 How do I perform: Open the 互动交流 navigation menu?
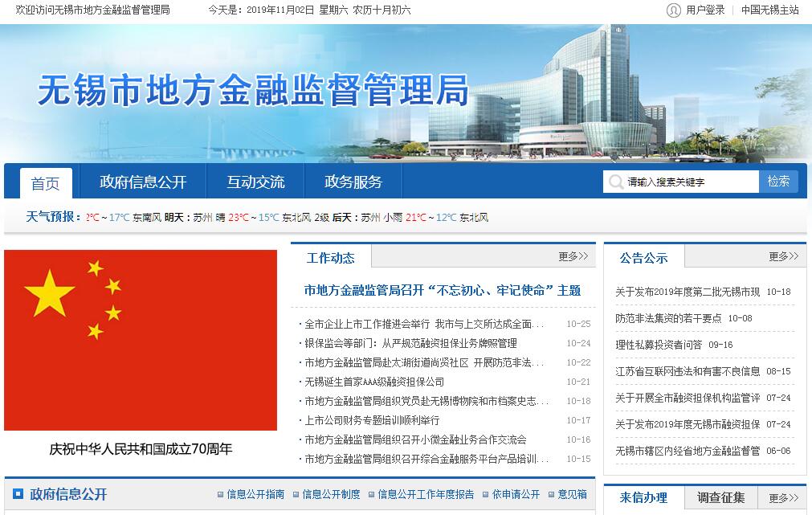(255, 182)
